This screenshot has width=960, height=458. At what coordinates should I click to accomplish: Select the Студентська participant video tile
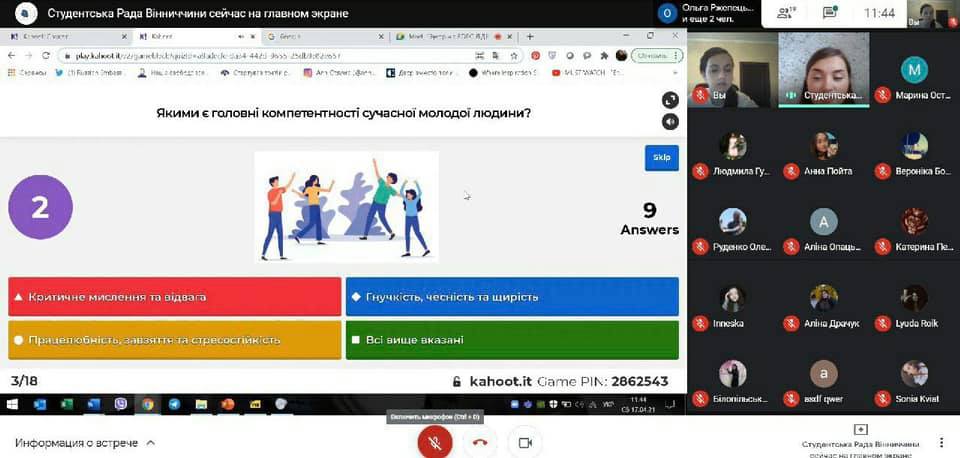pos(823,70)
